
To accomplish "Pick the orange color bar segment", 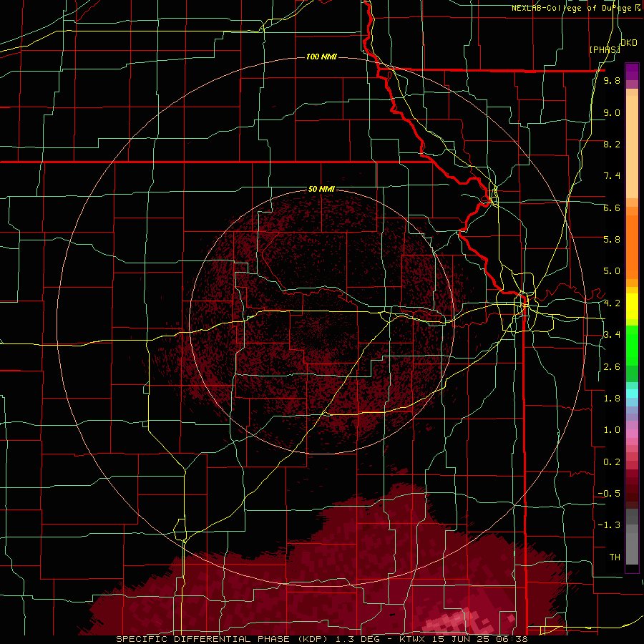I will 632,248.
